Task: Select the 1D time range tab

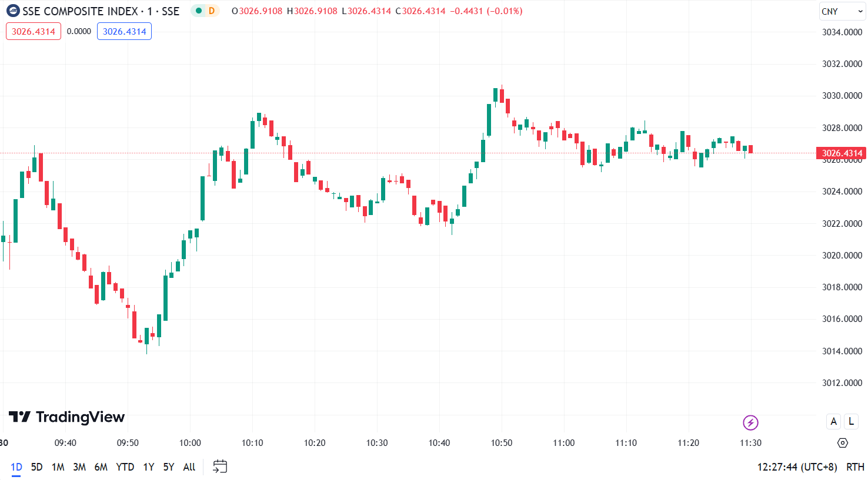Action: [x=16, y=467]
